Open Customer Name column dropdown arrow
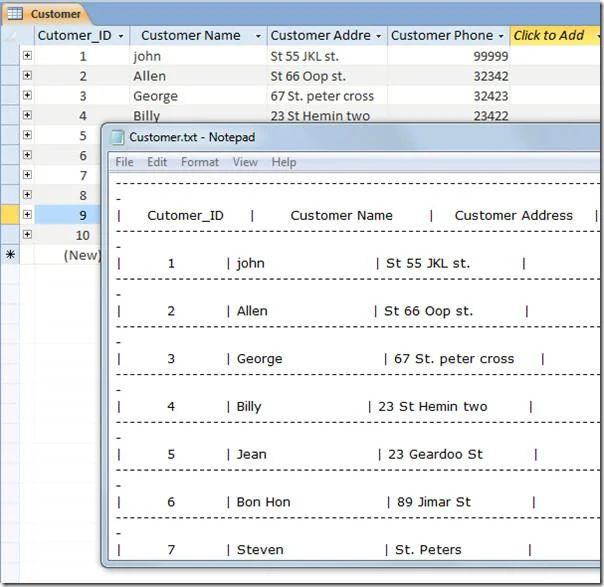604x587 pixels. coord(258,36)
